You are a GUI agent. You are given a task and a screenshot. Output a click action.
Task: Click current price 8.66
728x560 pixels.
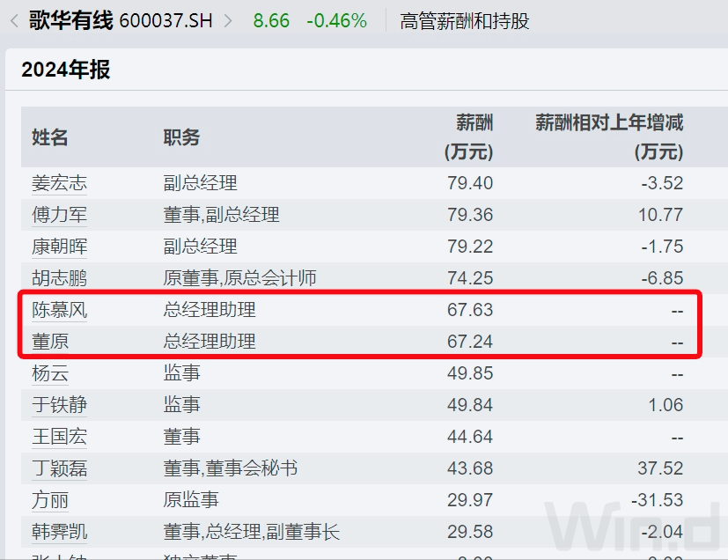271,21
